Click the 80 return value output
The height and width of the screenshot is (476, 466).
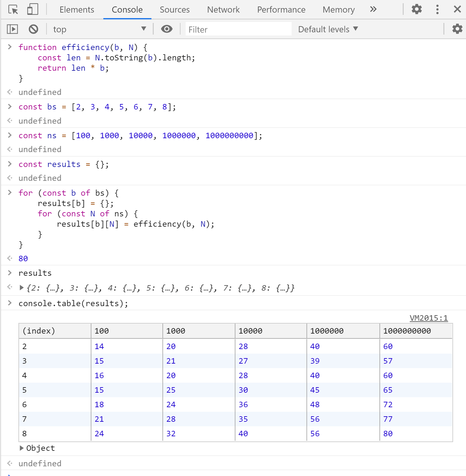tap(23, 258)
